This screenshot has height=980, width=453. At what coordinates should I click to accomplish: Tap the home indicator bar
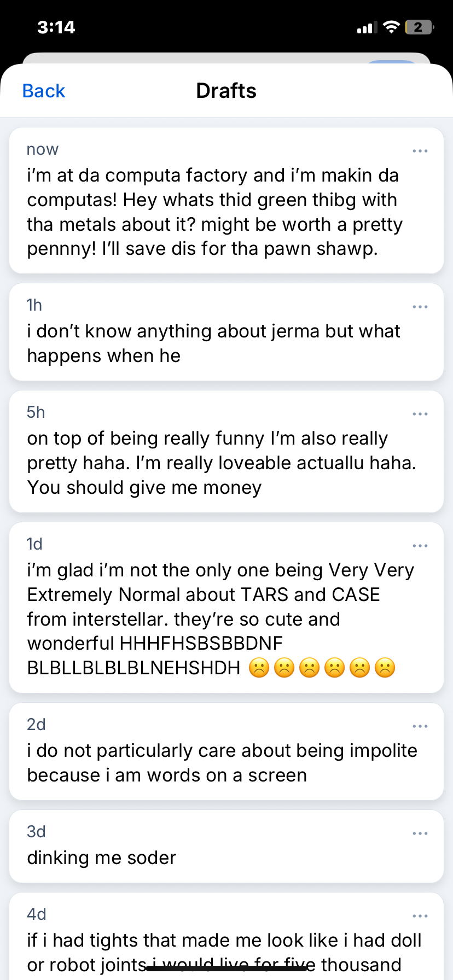226,968
